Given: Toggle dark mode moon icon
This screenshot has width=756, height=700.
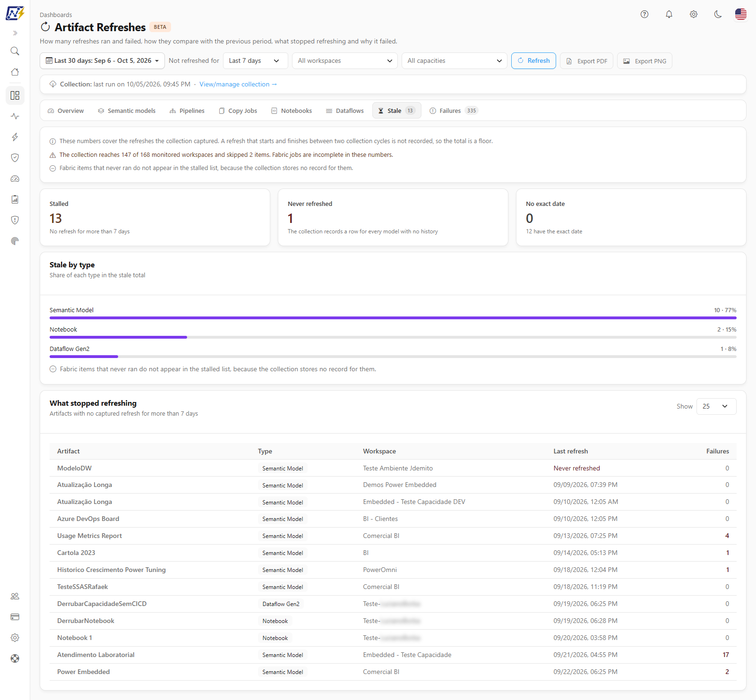Looking at the screenshot, I should 718,14.
